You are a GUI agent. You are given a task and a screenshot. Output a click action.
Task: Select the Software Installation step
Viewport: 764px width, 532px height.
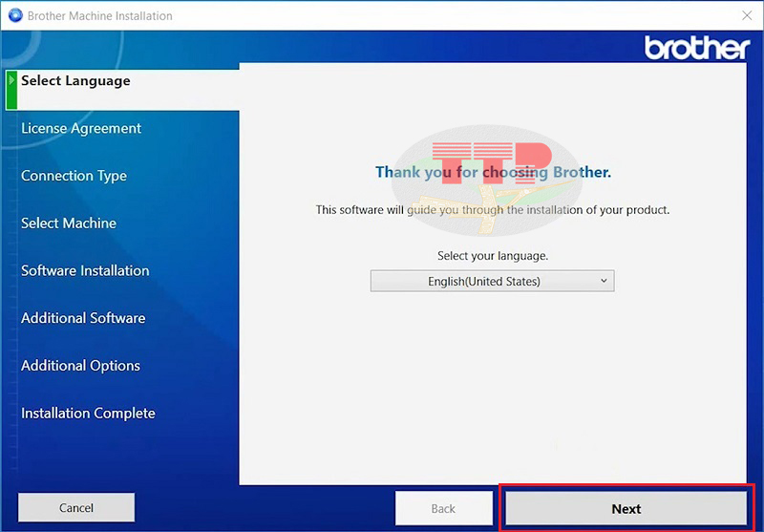pos(85,270)
